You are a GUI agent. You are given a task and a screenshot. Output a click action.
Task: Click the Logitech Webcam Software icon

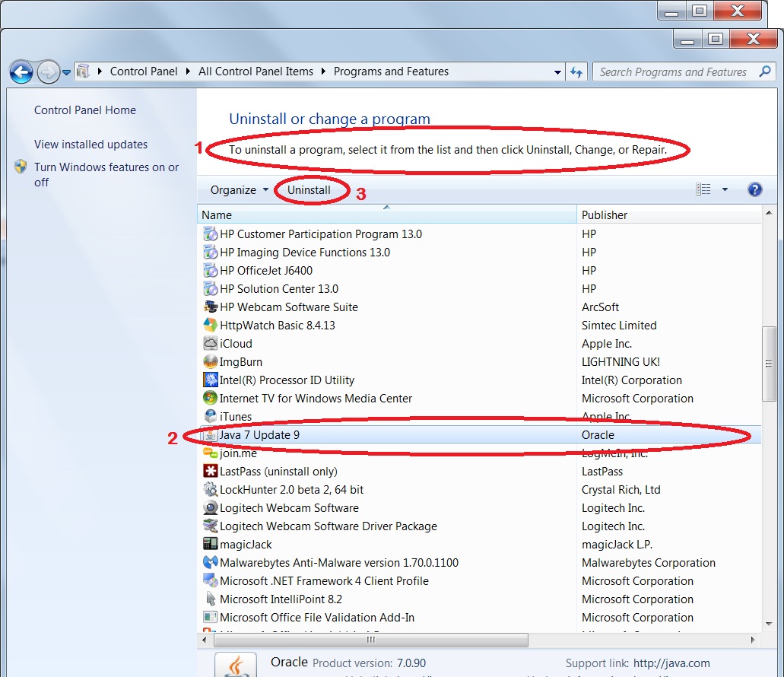coord(209,507)
